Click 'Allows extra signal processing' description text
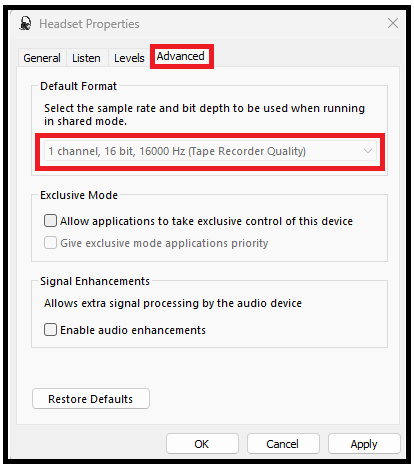Screen dimensions: 414x467 click(x=173, y=303)
